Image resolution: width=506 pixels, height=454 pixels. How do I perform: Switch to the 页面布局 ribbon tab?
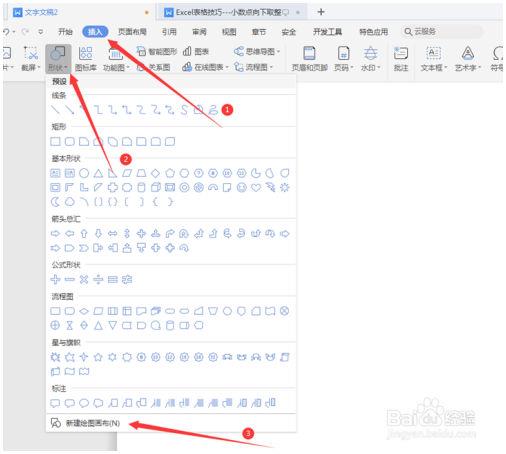132,32
